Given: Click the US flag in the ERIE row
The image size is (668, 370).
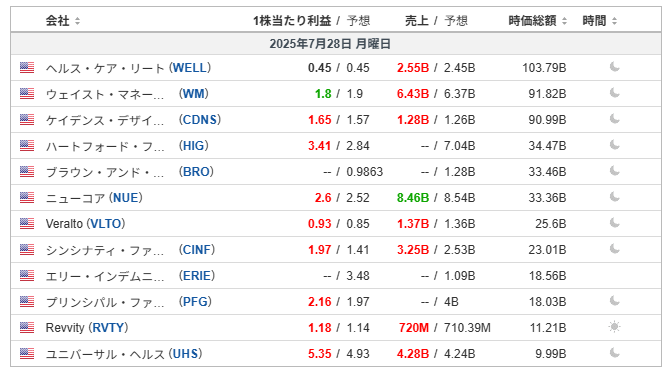Looking at the screenshot, I should tap(27, 275).
